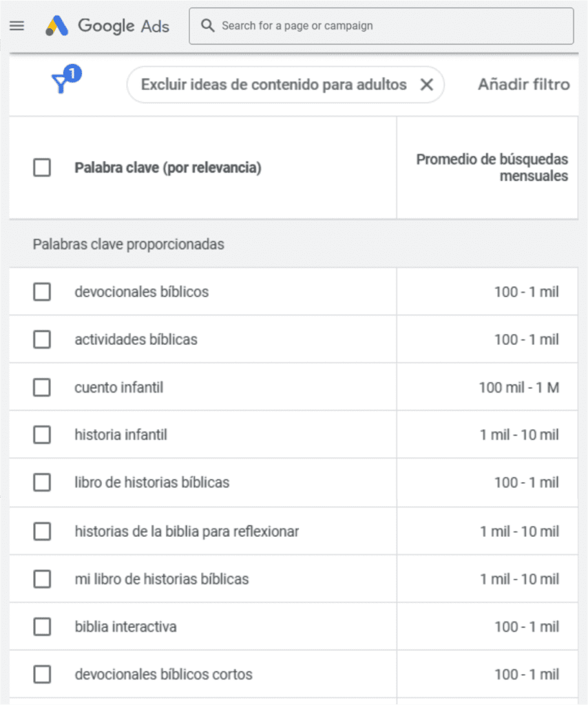Tick mi libro de historias bíblicas

click(x=42, y=579)
